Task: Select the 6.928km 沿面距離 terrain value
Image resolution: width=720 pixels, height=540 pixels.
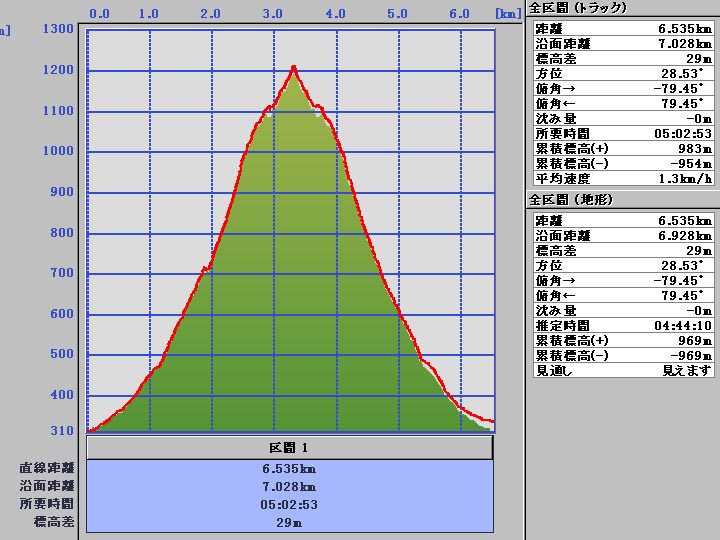Action: pos(685,236)
